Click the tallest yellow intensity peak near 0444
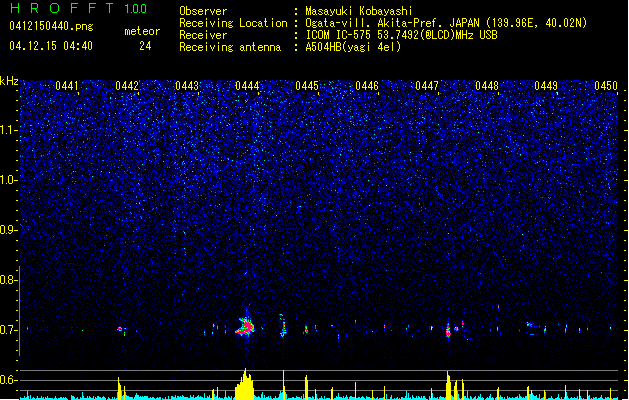The image size is (629, 400). 245,384
